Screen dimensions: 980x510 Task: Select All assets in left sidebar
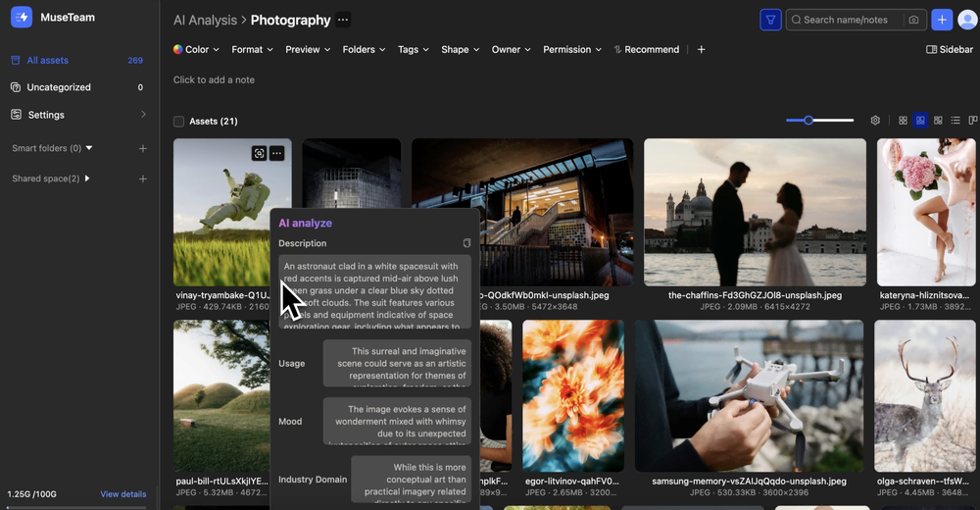tap(47, 60)
